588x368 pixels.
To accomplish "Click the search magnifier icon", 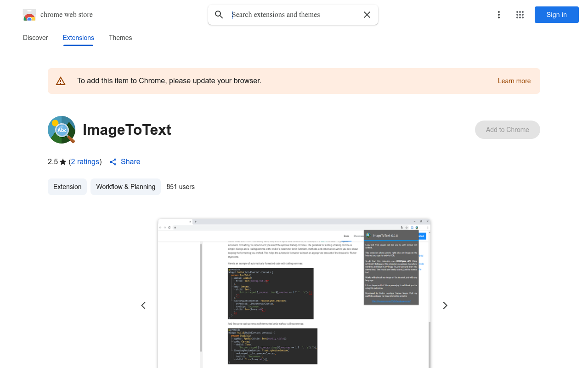I will pos(219,15).
